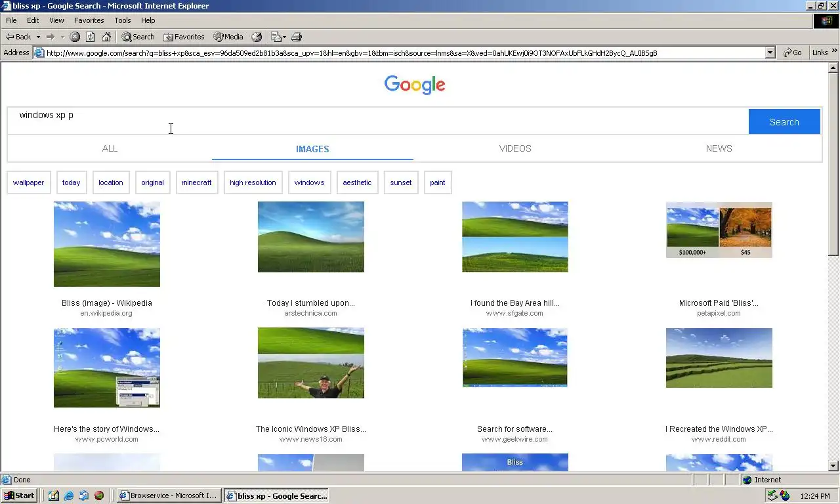
Task: Click the location suggestion chip
Action: tap(111, 182)
